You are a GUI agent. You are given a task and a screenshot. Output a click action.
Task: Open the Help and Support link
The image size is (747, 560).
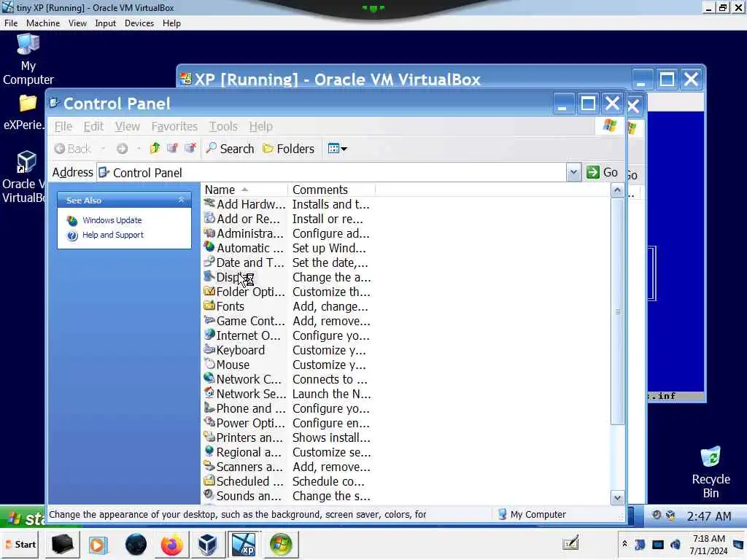click(113, 236)
